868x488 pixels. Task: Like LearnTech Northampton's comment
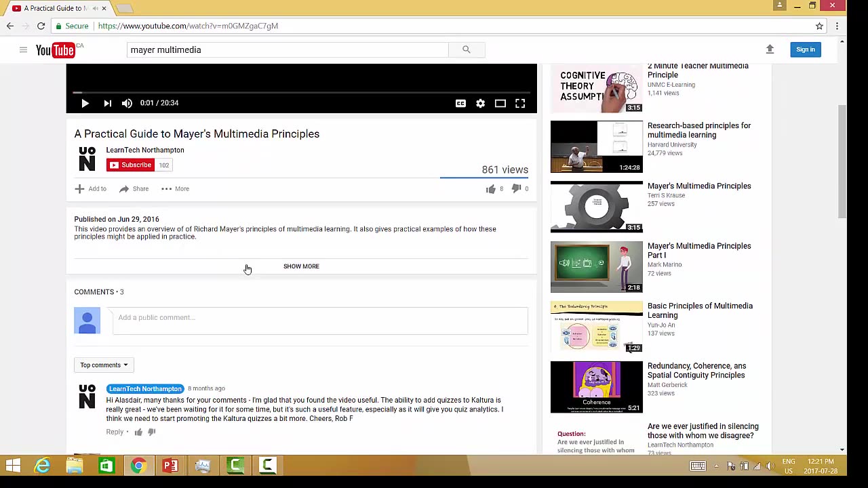138,432
